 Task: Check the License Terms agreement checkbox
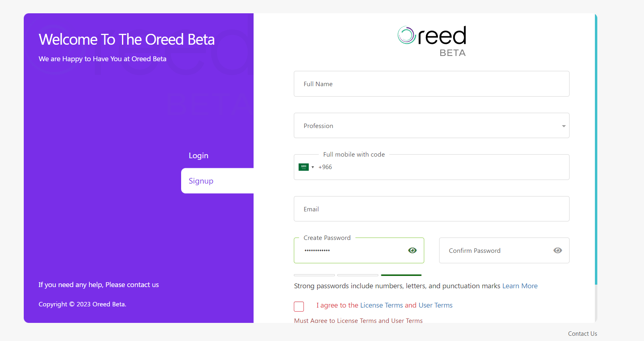299,306
